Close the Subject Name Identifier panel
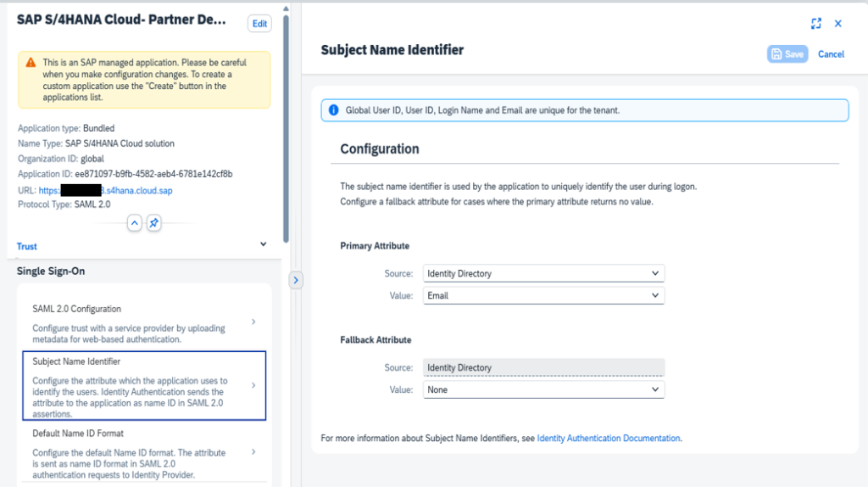Viewport: 868px width, 487px height. (838, 24)
